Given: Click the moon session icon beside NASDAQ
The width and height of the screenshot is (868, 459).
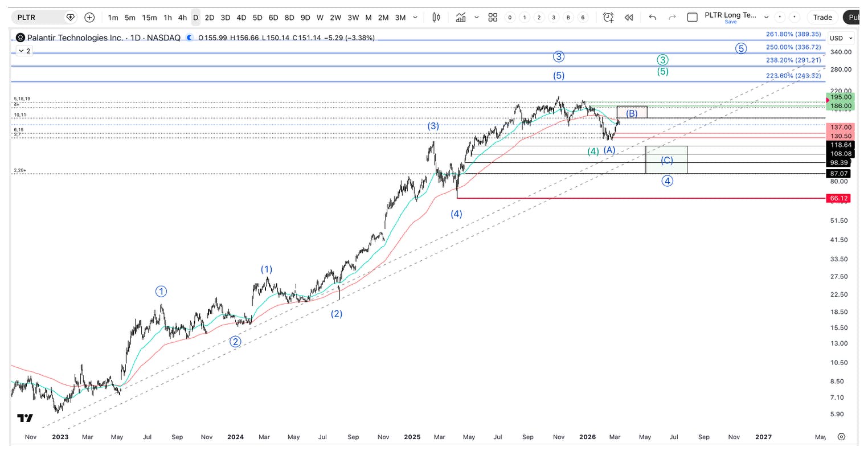Looking at the screenshot, I should pyautogui.click(x=190, y=38).
